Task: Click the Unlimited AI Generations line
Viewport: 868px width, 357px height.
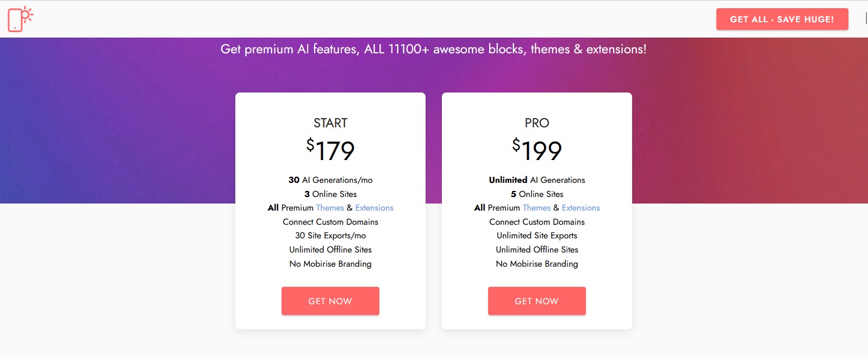Action: tap(537, 180)
